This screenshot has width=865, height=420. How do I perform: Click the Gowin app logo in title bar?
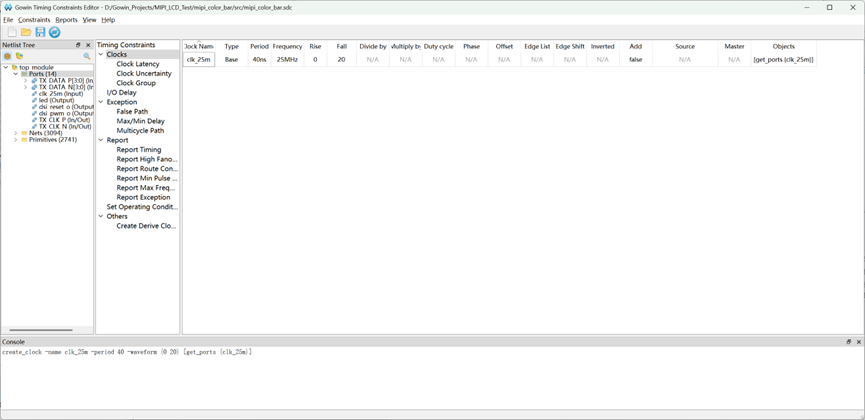8,7
